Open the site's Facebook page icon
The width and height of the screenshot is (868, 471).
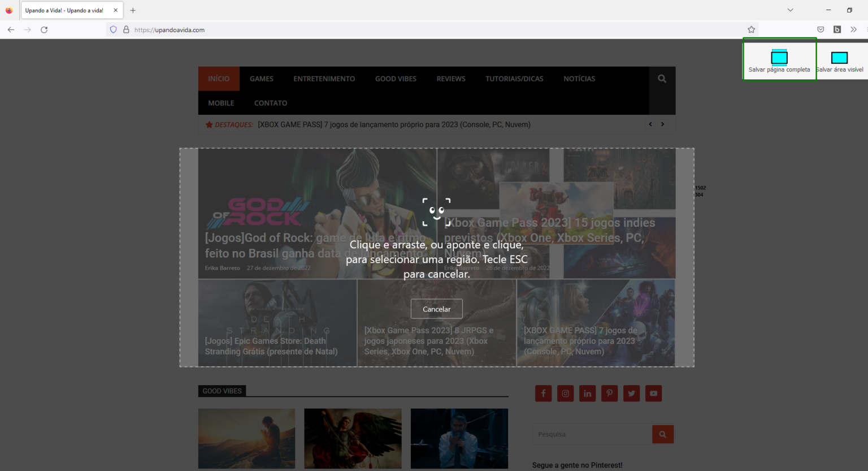point(543,393)
